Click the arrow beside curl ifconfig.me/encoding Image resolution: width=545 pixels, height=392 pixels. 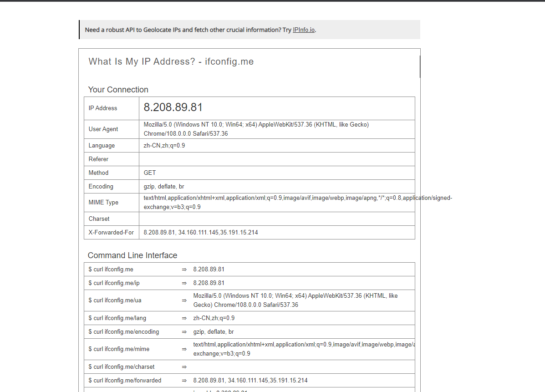coord(184,332)
